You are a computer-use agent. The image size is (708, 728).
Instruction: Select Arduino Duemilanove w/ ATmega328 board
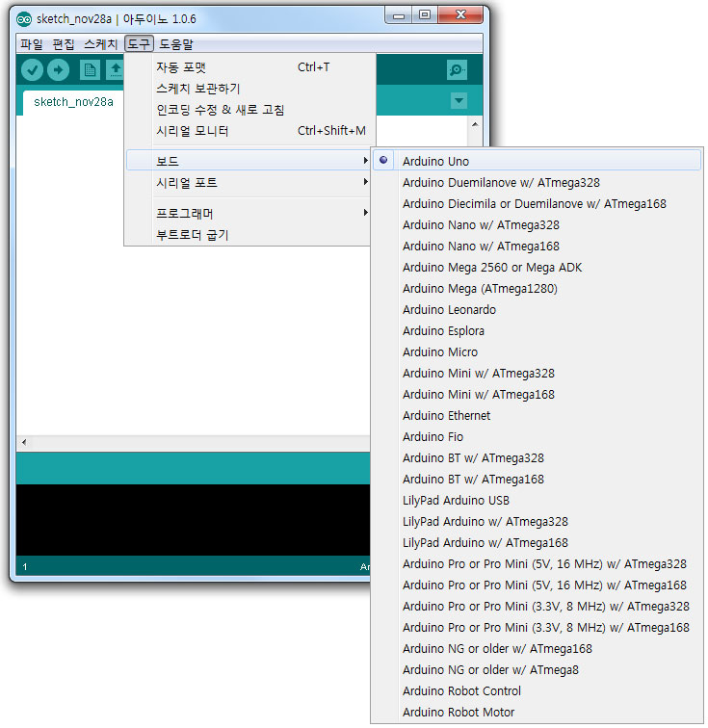tap(537, 182)
